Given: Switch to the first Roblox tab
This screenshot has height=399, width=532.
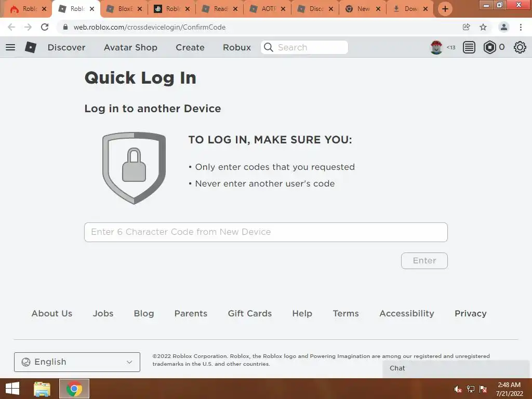Looking at the screenshot, I should click(28, 9).
